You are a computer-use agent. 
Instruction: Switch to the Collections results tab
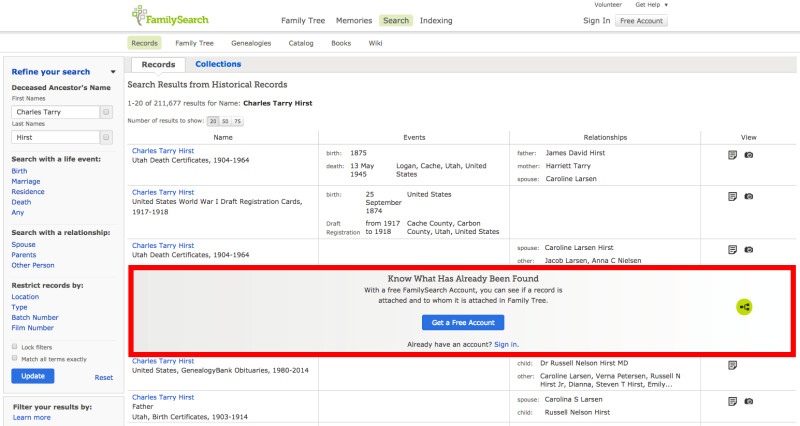[218, 64]
